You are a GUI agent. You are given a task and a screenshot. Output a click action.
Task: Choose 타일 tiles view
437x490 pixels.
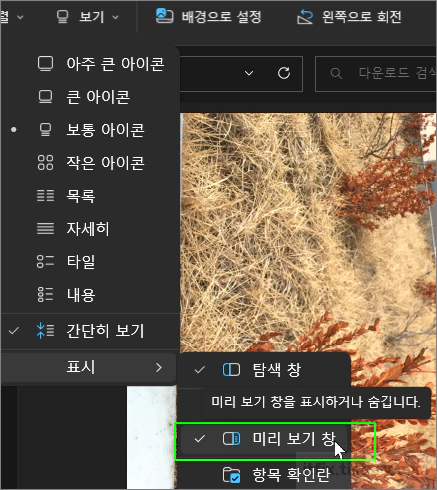click(x=90, y=262)
